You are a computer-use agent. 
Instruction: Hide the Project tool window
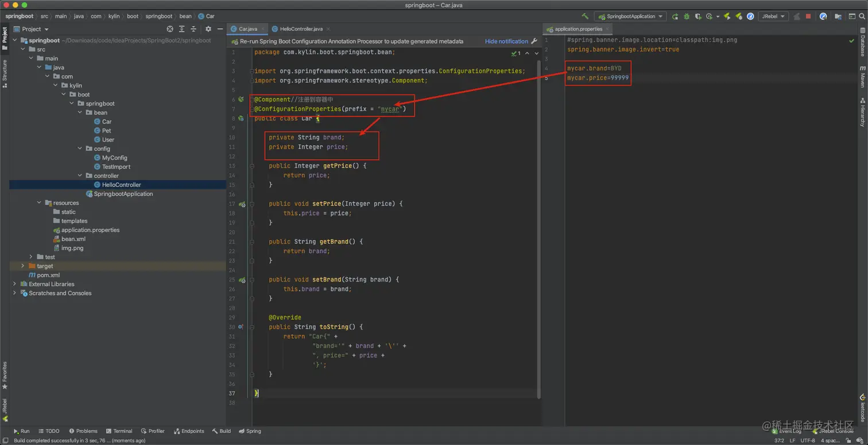point(220,29)
